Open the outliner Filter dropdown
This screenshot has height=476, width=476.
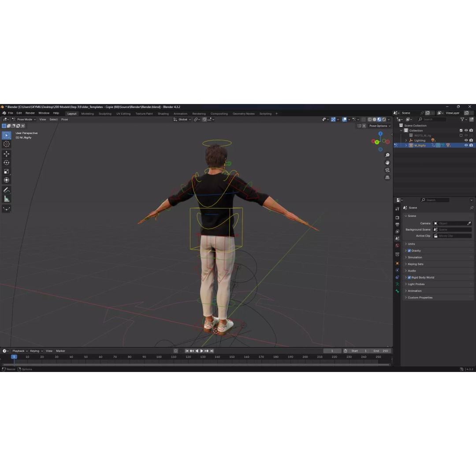click(464, 119)
